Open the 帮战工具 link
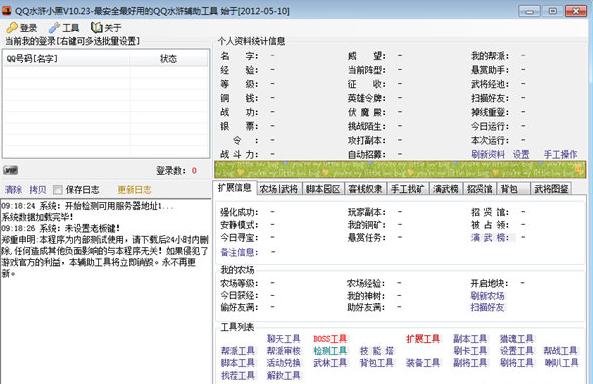This screenshot has height=384, width=593. [560, 351]
